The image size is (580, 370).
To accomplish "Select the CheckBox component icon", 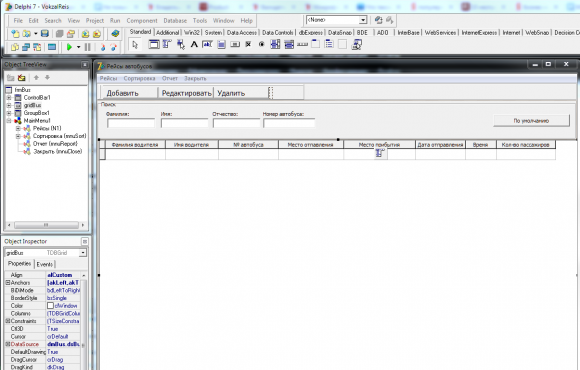I will coord(248,45).
